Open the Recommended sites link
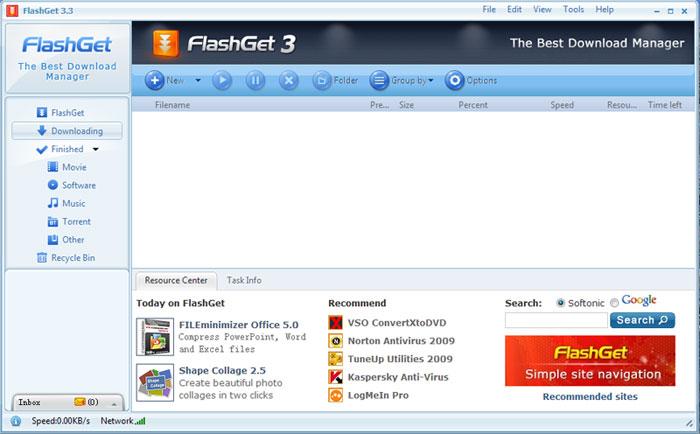This screenshot has height=434, width=700. (589, 397)
